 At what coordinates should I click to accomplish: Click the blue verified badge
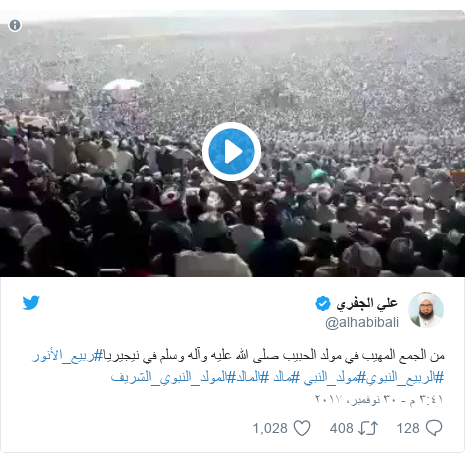[323, 303]
